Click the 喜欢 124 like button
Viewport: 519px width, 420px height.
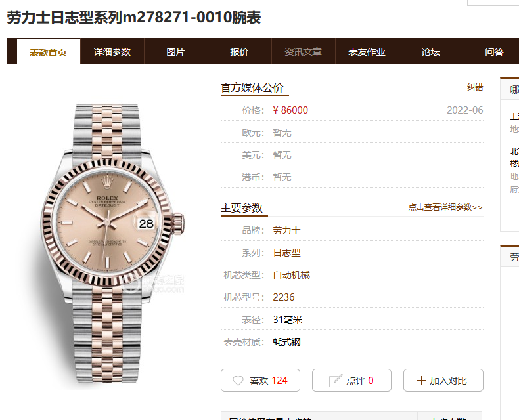(x=261, y=381)
